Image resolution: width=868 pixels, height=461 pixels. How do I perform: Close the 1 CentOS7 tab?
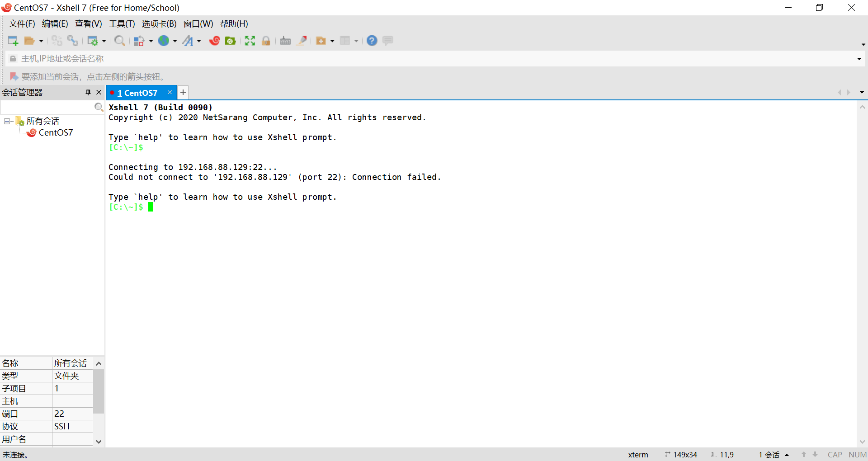(170, 92)
